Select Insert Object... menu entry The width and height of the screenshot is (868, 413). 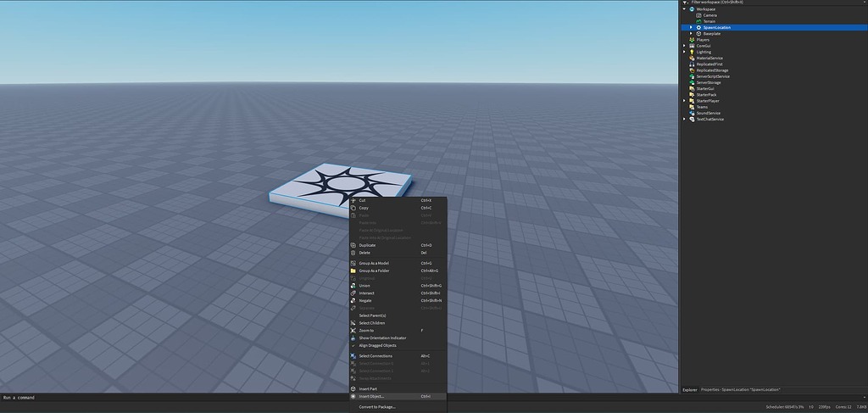click(398, 396)
